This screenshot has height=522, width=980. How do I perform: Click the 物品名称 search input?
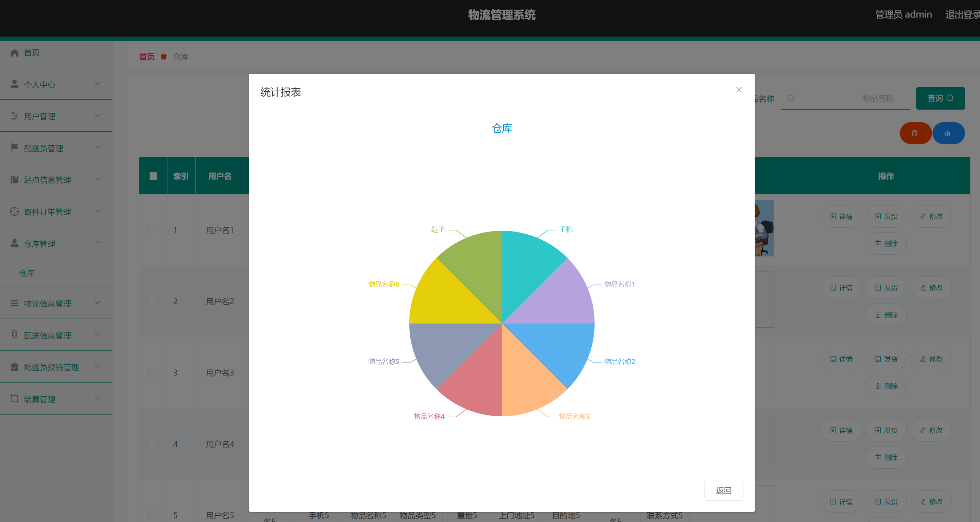pos(845,98)
